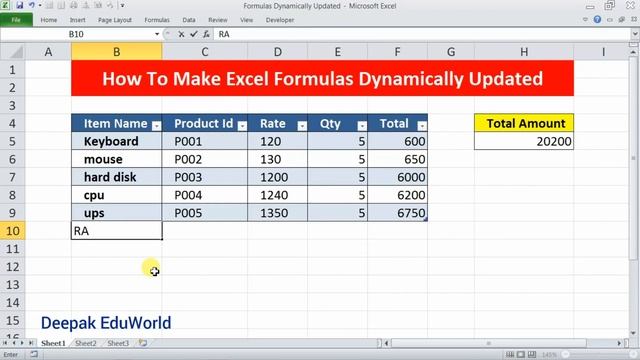Minimize the ribbon with the caret icon
This screenshot has width=640, height=360.
point(585,19)
